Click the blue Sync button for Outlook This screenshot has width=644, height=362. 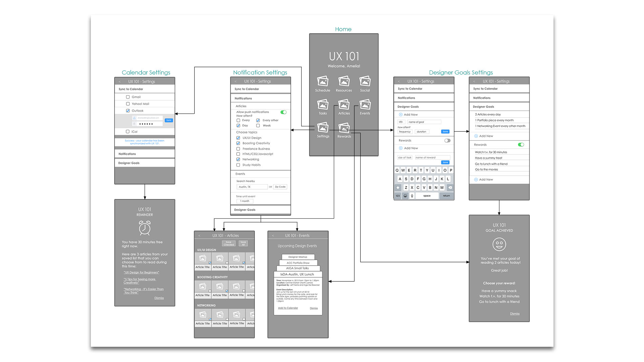169,120
